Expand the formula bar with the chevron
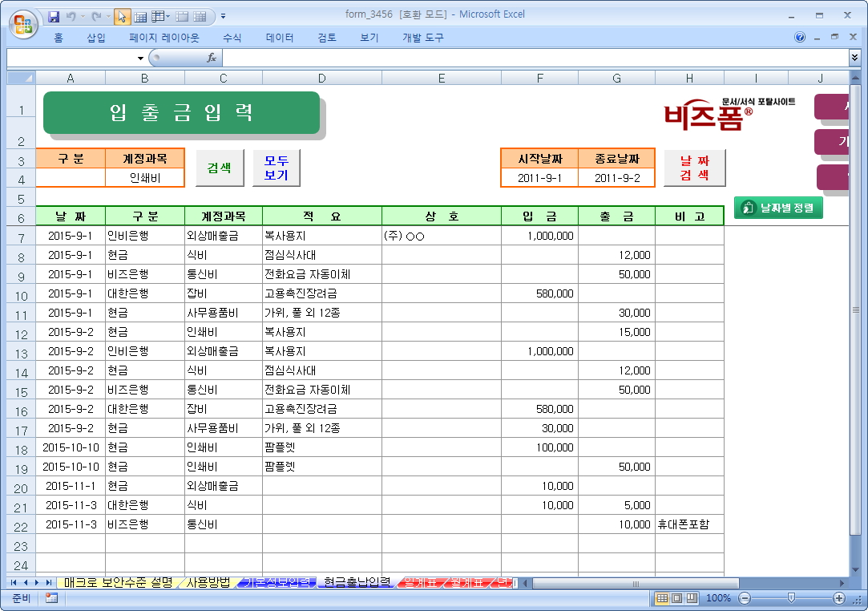Viewport: 868px width, 611px height. [854, 58]
